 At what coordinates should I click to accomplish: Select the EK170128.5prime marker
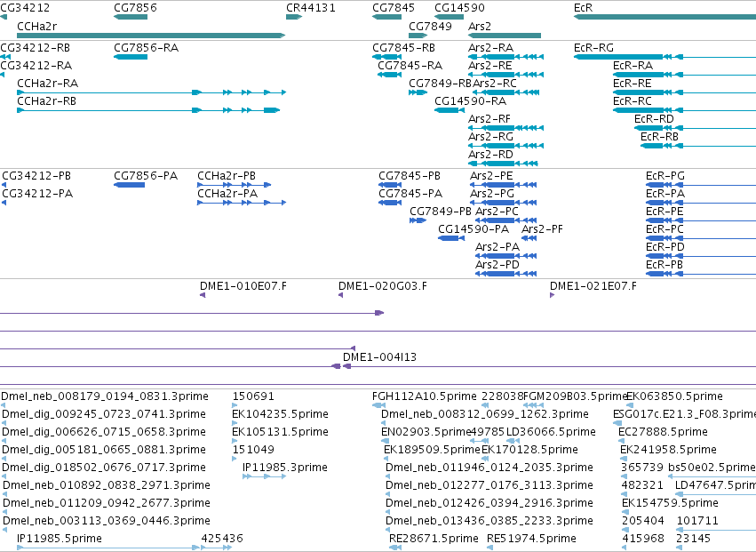485,459
